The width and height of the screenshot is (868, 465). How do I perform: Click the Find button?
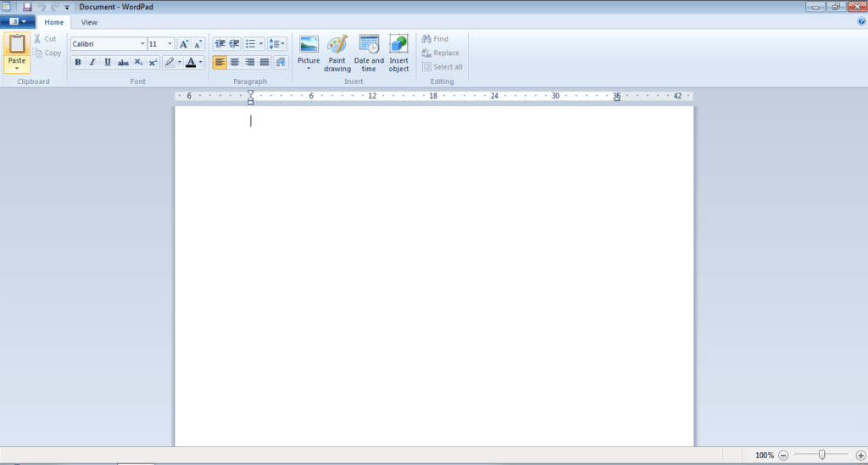pyautogui.click(x=435, y=39)
